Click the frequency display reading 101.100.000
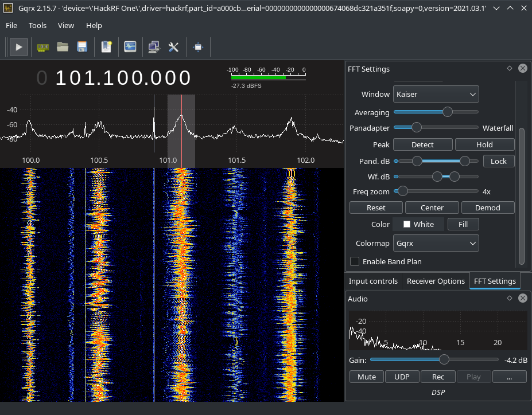532x415 pixels. pos(123,76)
